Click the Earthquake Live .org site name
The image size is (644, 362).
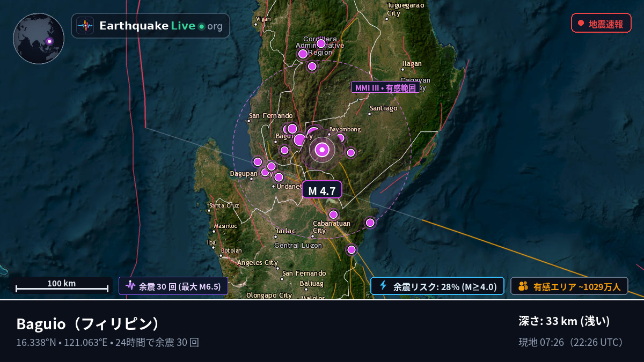pos(161,26)
